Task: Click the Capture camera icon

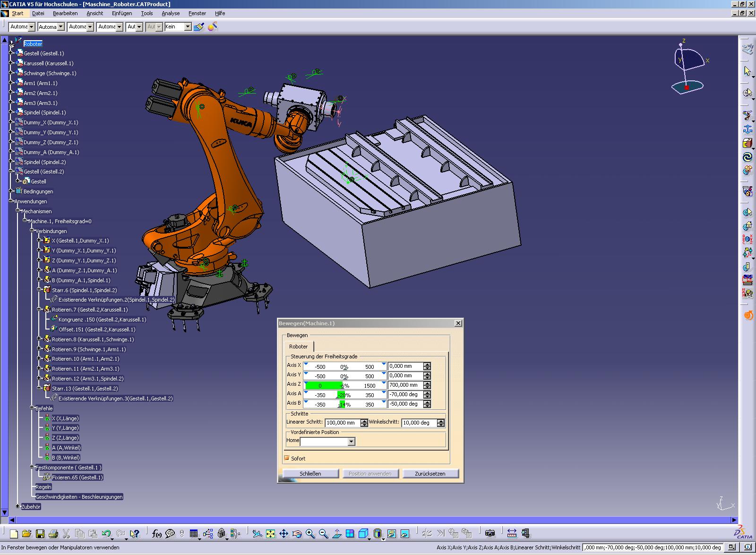Action: tap(490, 534)
